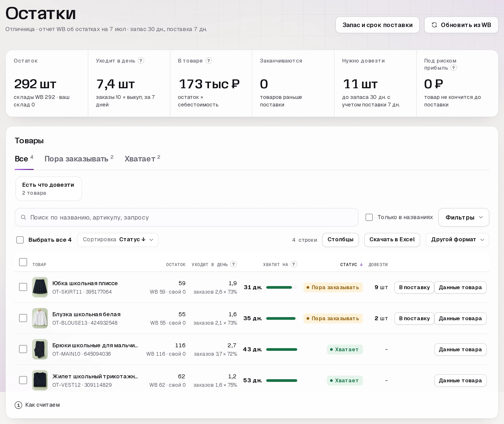504x424 pixels.
Task: Focus the search field Поиск по названию
Action: click(x=186, y=217)
